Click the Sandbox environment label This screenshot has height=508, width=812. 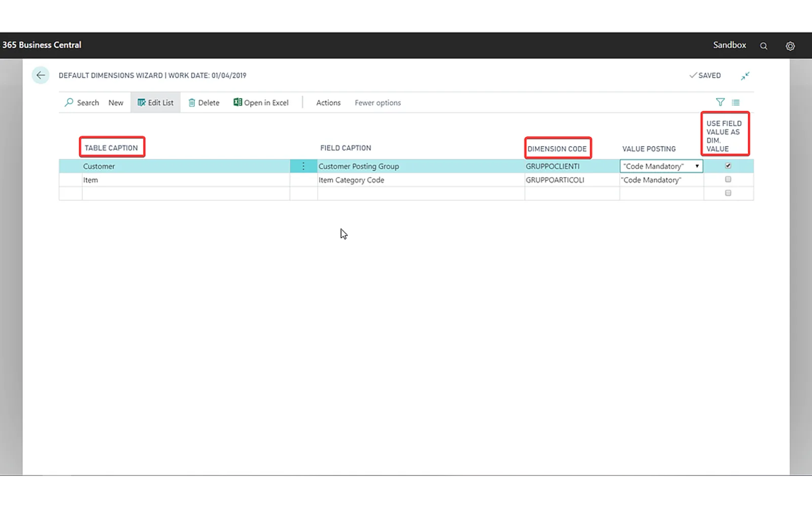click(729, 45)
